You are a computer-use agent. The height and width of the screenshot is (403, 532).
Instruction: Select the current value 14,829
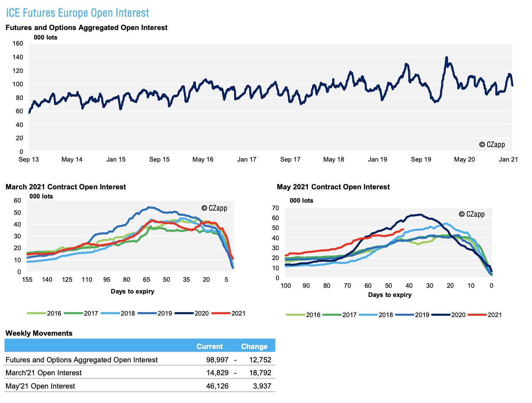click(217, 373)
